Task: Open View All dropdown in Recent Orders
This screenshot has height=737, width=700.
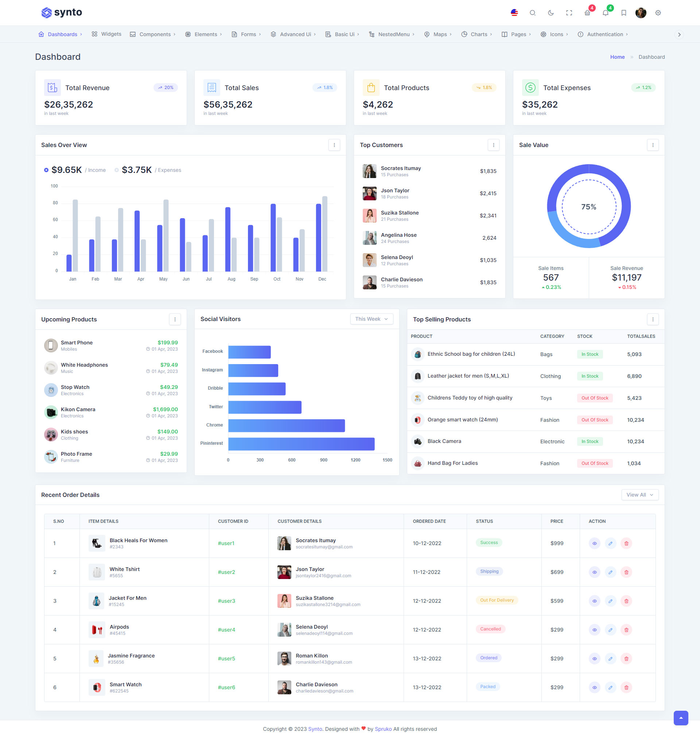Action: [x=639, y=495]
